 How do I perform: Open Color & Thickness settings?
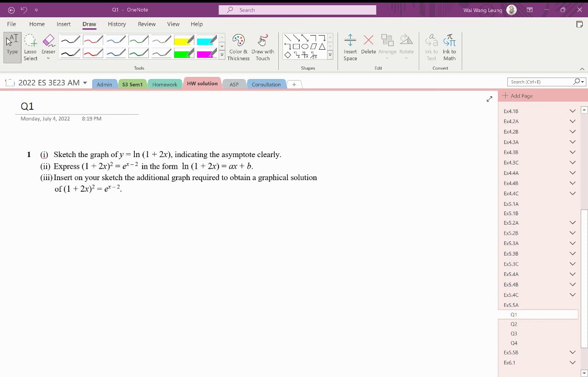pos(238,48)
